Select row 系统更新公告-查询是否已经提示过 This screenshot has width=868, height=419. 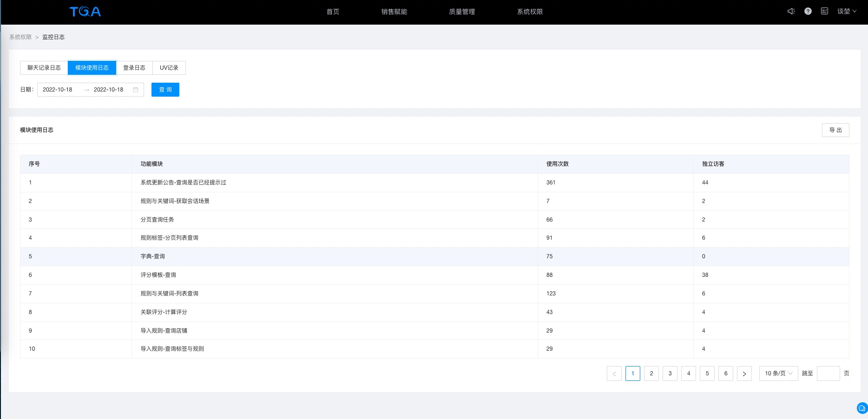coord(434,183)
